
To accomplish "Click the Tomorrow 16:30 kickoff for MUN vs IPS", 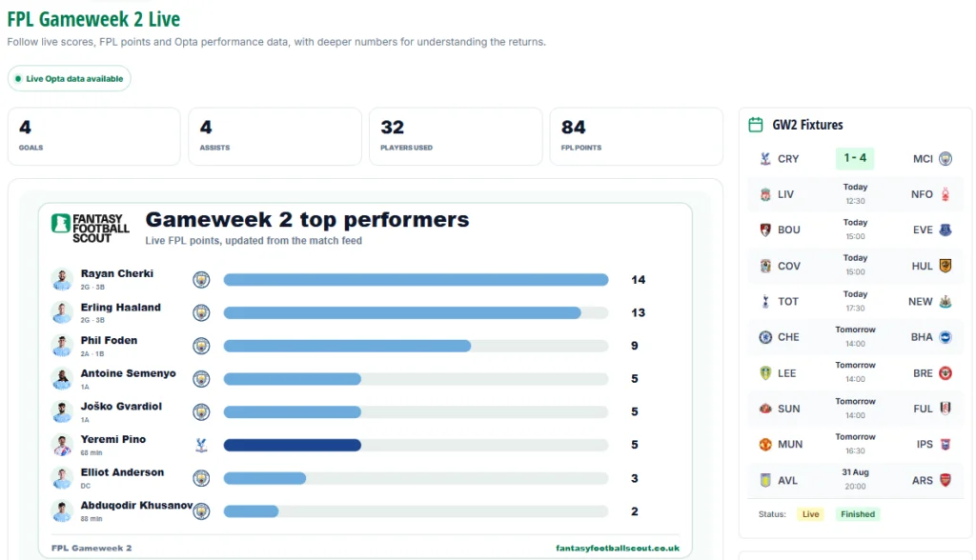I will tap(855, 444).
